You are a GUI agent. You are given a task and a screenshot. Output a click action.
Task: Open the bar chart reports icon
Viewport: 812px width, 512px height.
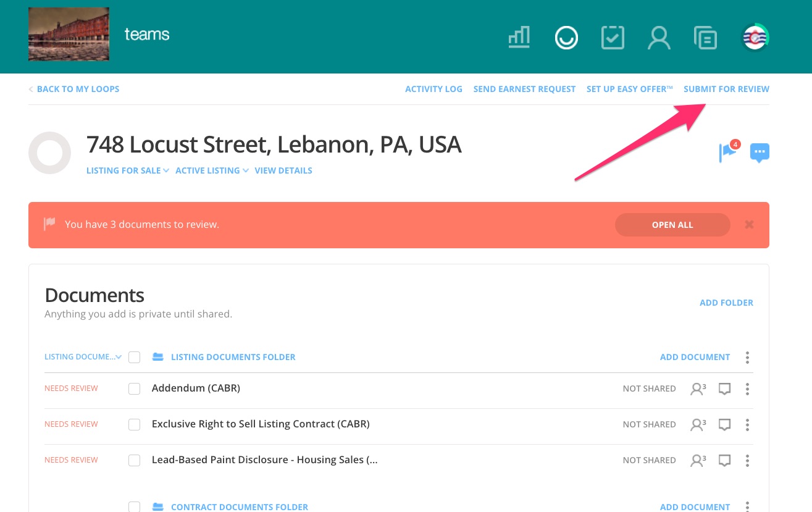coord(519,38)
